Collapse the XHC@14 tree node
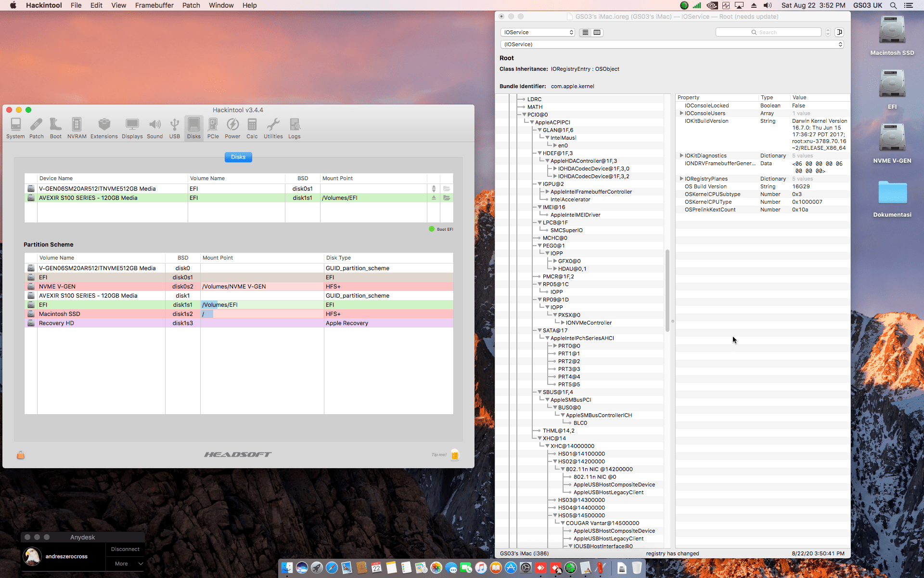The width and height of the screenshot is (924, 578). point(539,438)
